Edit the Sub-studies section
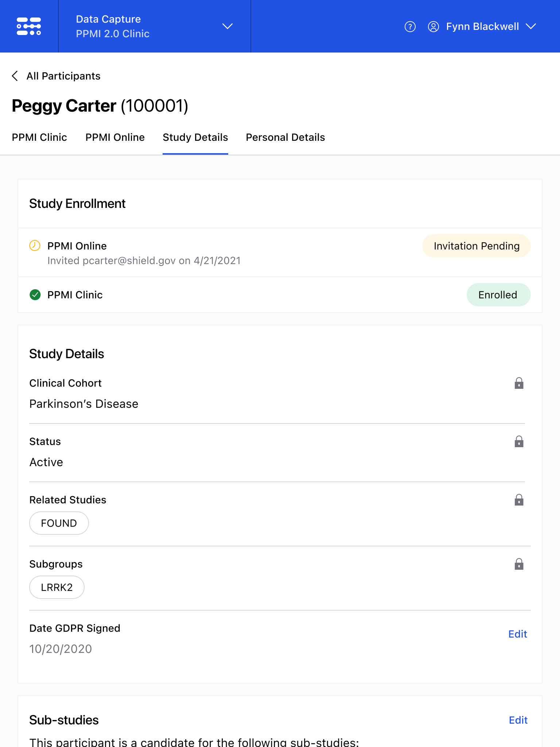 coord(518,720)
